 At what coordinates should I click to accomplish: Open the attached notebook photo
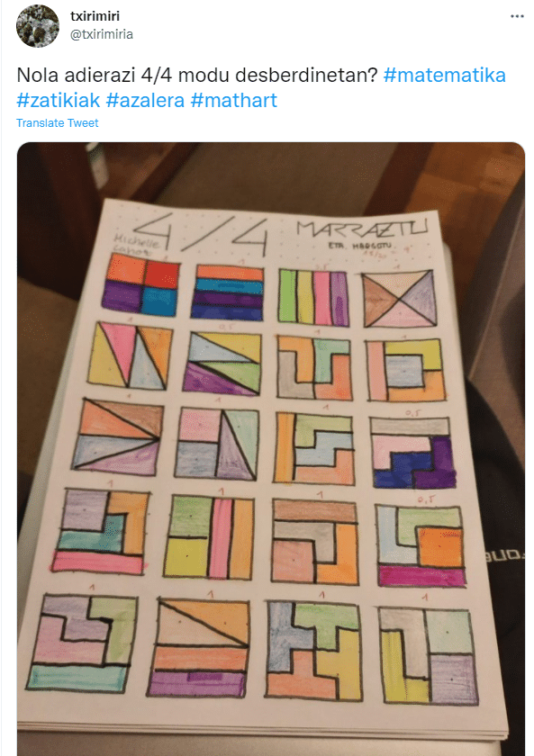tap(271, 448)
